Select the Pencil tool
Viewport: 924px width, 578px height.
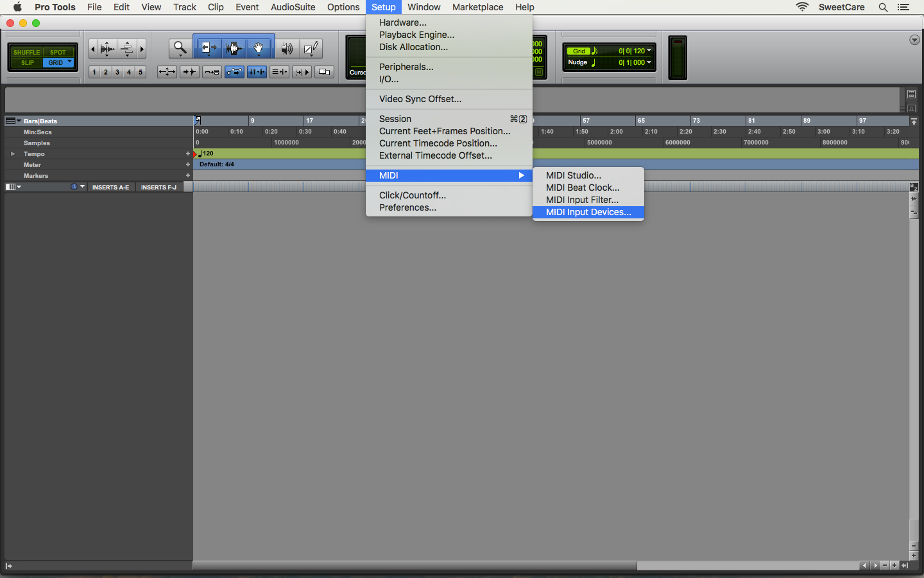(311, 48)
